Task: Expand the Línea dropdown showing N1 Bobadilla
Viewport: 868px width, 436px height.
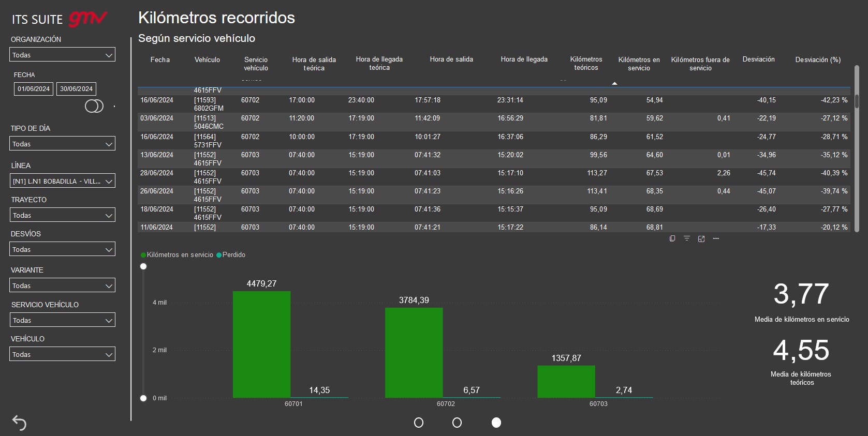Action: pyautogui.click(x=62, y=181)
